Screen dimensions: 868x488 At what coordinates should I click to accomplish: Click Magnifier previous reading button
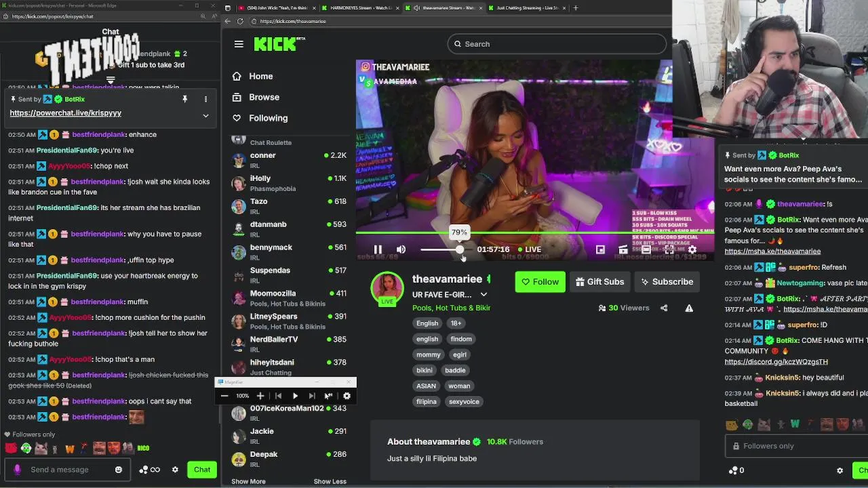click(x=278, y=396)
